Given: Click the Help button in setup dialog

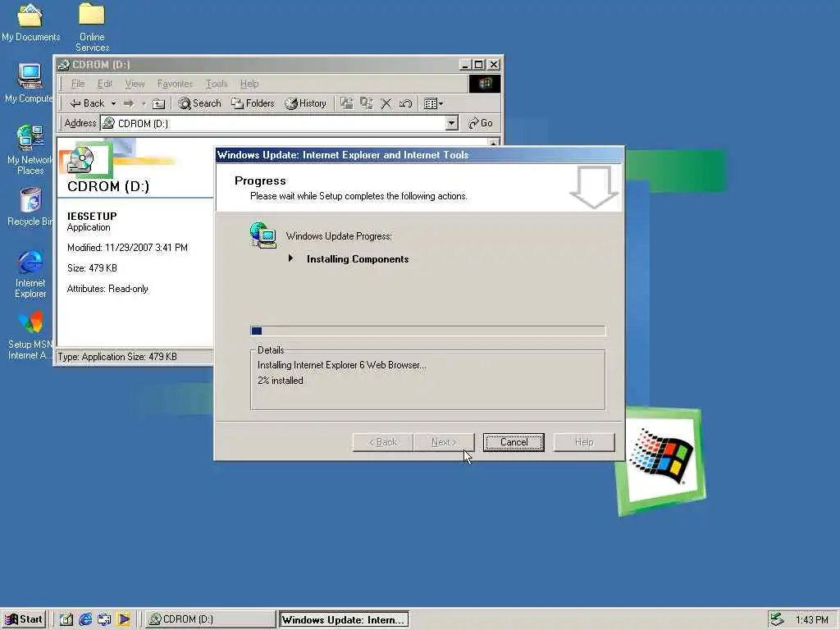Looking at the screenshot, I should pos(584,442).
